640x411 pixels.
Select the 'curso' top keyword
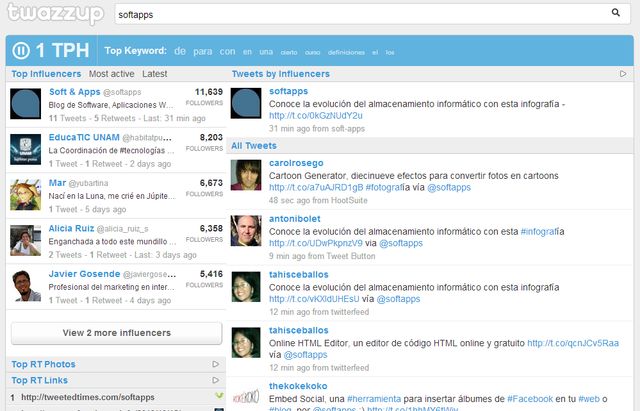313,52
